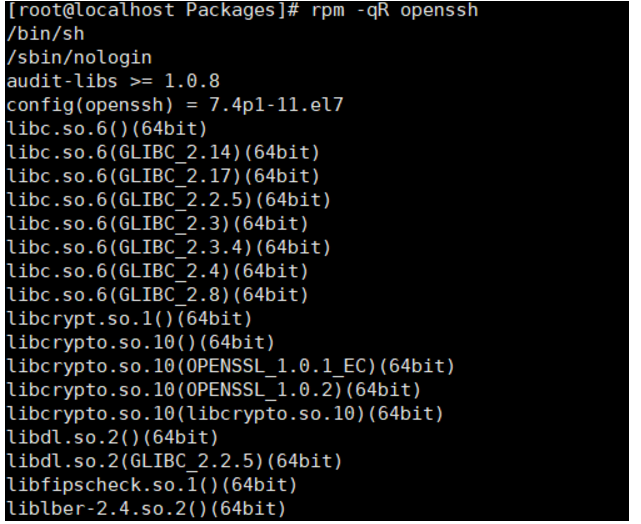Viewport: 641px width, 524px height.
Task: Select the /bin/sh output line
Action: [45, 34]
